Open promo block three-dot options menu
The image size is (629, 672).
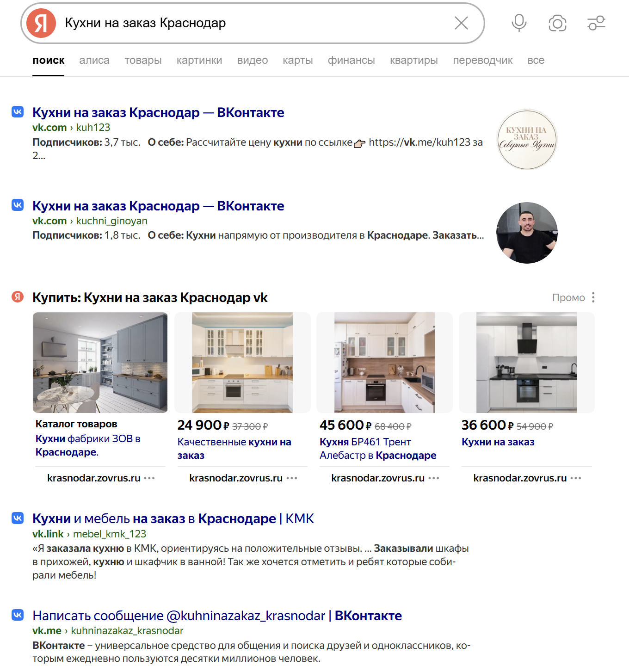pyautogui.click(x=593, y=297)
